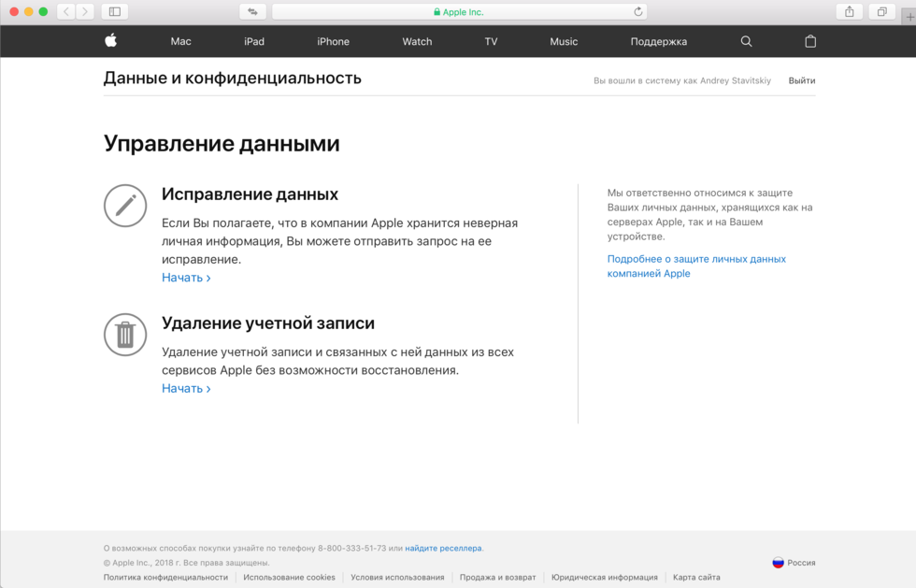The height and width of the screenshot is (588, 916).
Task: Click the Apple logo in navigation bar
Action: coord(110,40)
